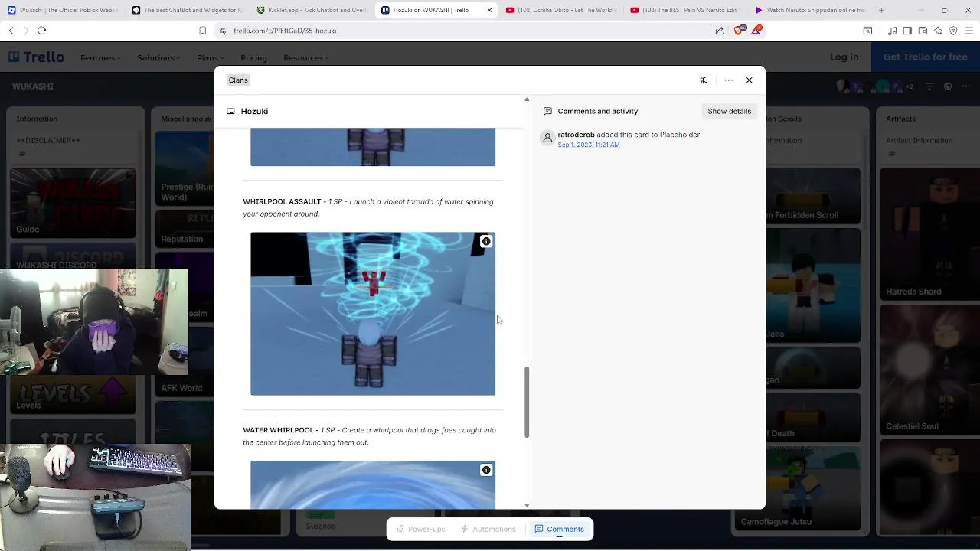Open the Water Whirlpool image
The width and height of the screenshot is (980, 551).
373,484
